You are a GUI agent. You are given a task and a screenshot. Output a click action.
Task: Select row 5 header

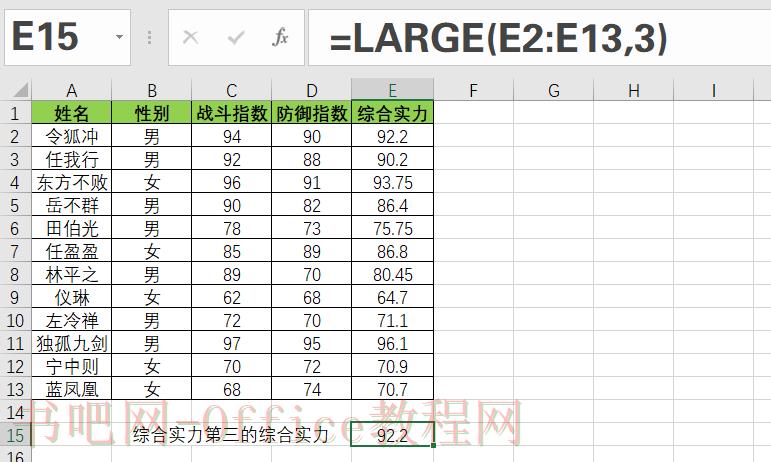click(15, 205)
